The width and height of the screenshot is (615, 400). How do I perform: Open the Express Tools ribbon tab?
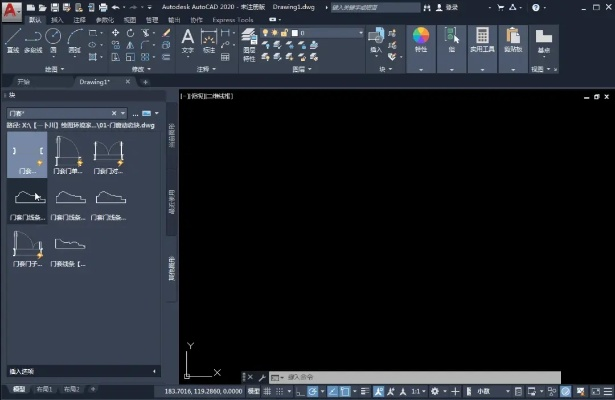[231, 19]
